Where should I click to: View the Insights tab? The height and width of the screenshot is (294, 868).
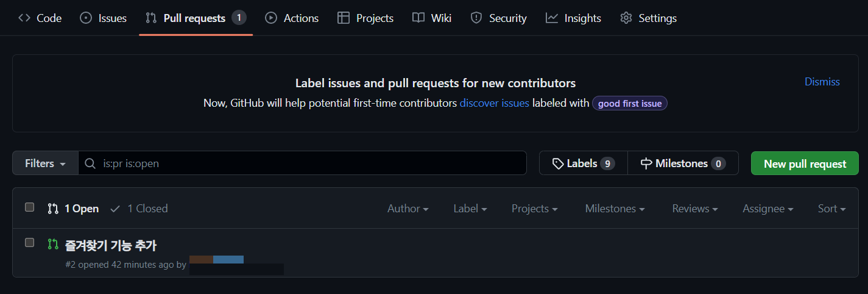(573, 18)
